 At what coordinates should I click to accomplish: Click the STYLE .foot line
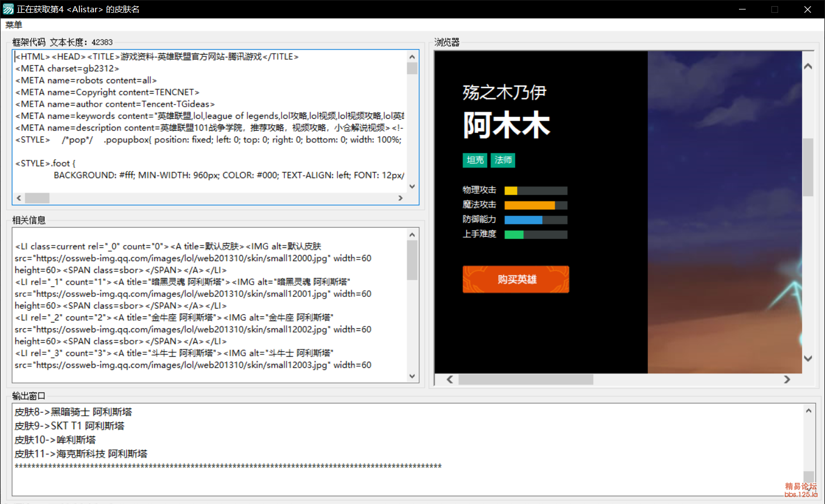click(45, 163)
